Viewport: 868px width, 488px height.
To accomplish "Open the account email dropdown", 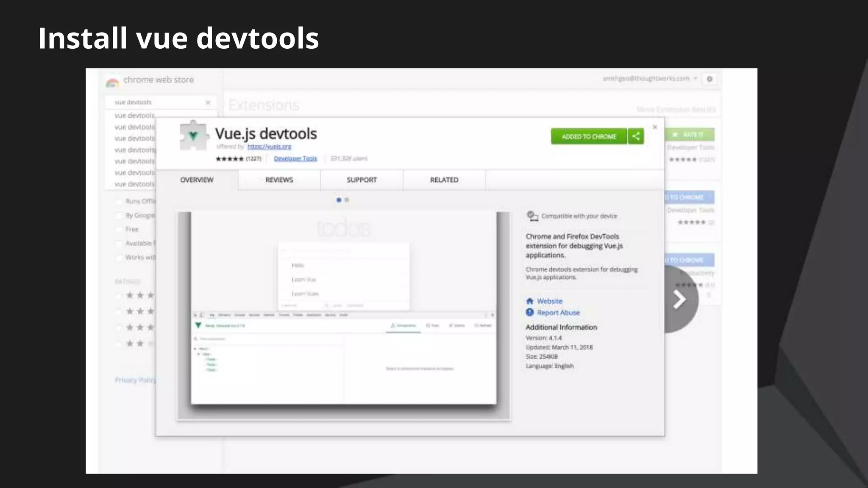I will 650,78.
